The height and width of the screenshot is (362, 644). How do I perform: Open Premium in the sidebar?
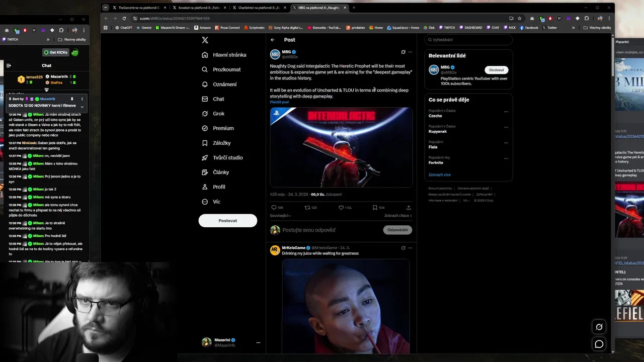pyautogui.click(x=217, y=128)
